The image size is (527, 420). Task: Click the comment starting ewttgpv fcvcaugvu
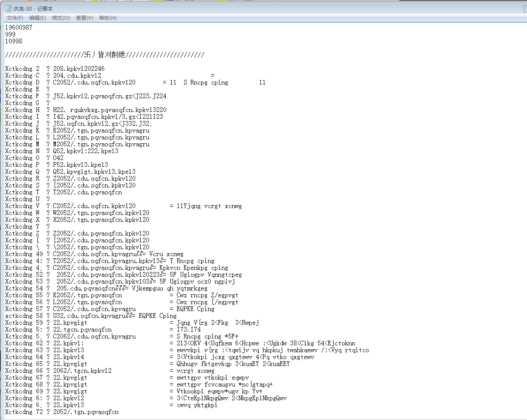[x=224, y=384]
